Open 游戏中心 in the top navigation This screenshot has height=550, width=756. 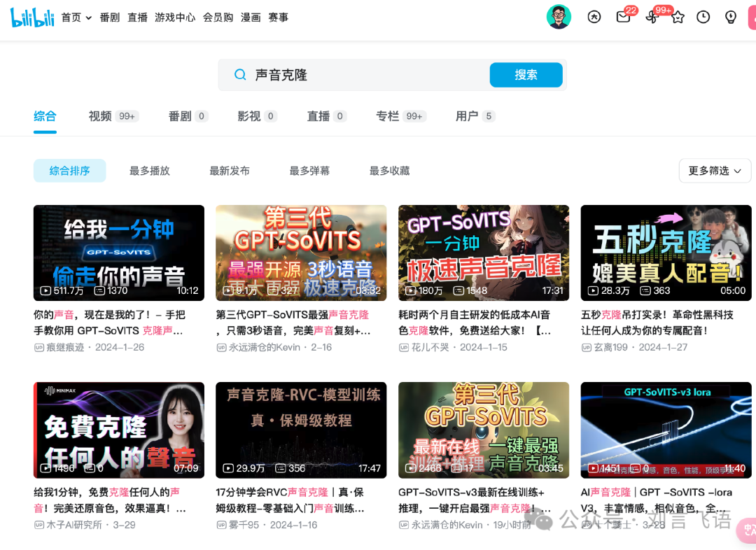175,17
